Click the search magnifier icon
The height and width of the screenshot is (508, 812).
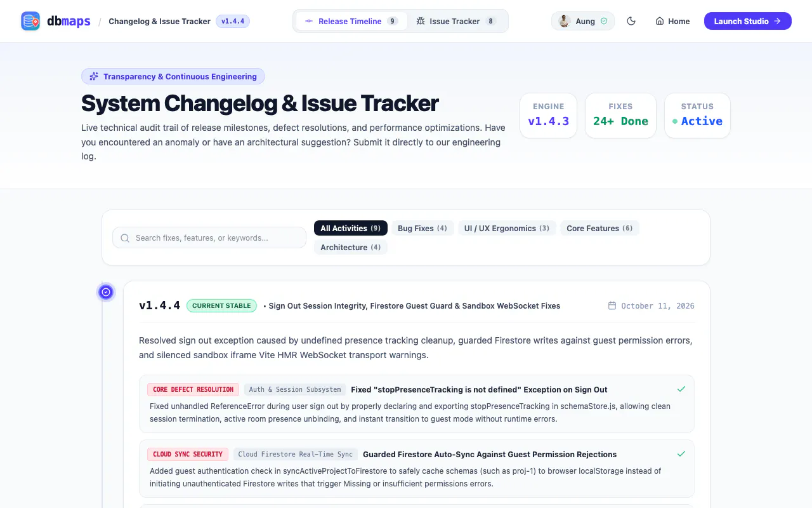pos(125,237)
